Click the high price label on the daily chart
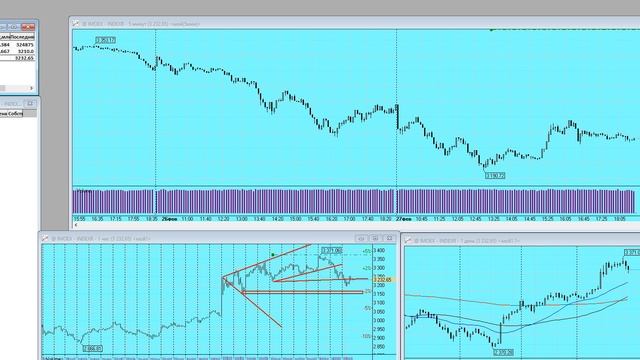640x360 pixels. tap(632, 253)
